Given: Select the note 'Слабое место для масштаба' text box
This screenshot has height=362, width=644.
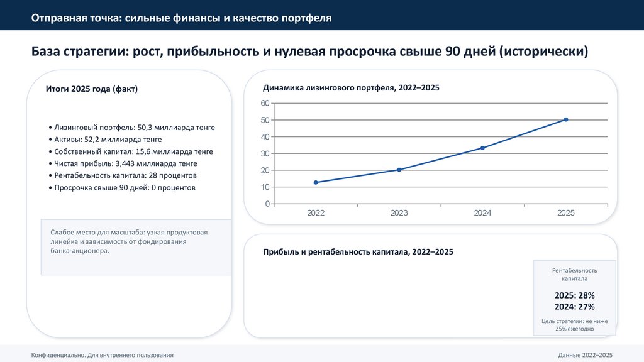Looking at the screenshot, I should (136, 247).
